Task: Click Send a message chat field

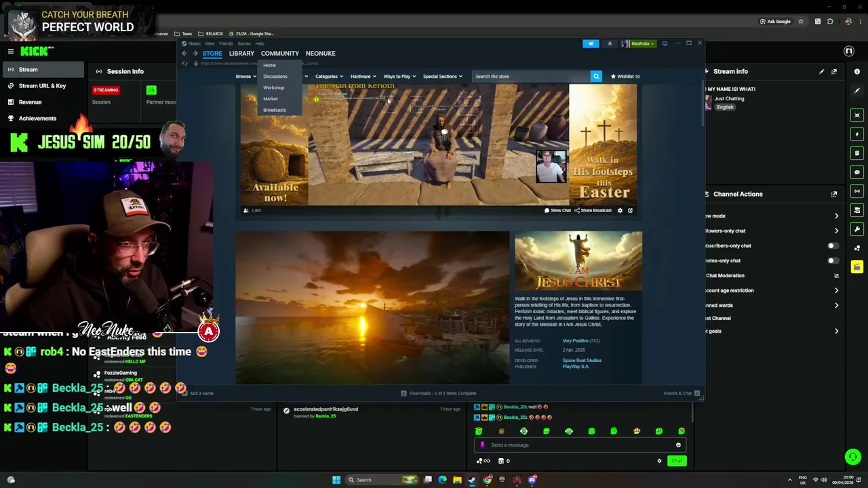Action: 580,445
